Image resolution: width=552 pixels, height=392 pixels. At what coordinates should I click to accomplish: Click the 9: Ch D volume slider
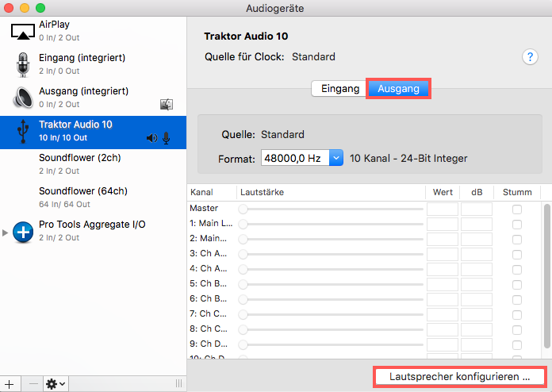[x=331, y=344]
